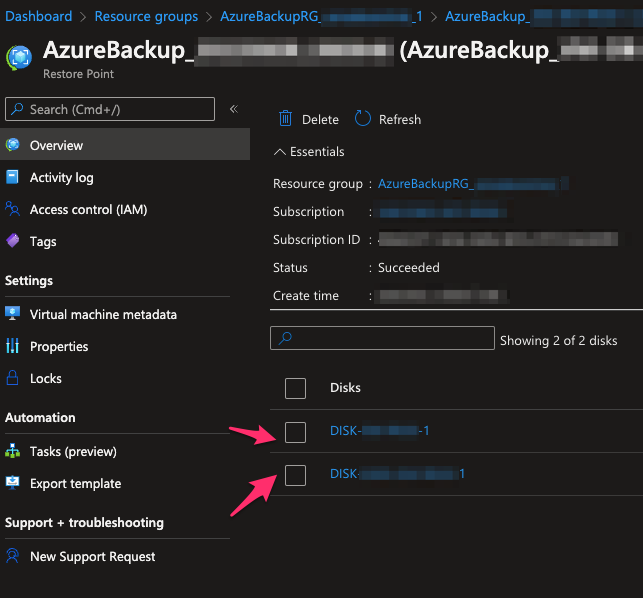Open the last AzureBackup_ breadcrumb link
643x598 pixels.
(544, 16)
